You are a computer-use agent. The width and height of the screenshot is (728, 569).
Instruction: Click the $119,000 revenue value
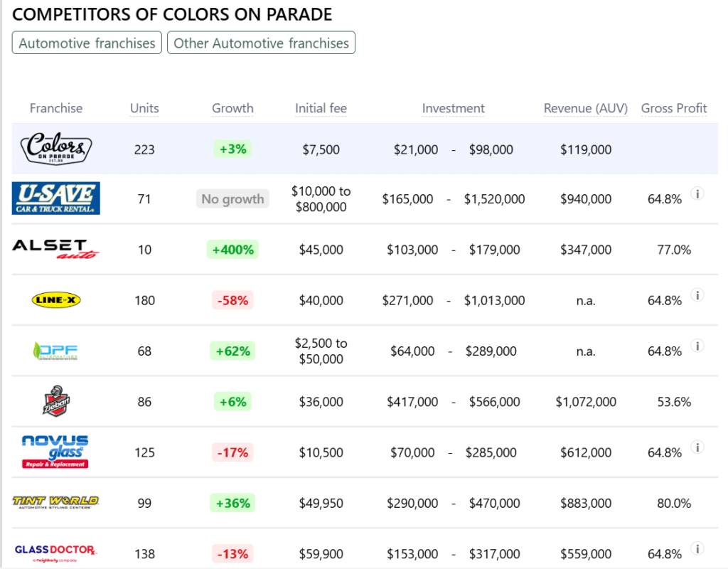[586, 149]
